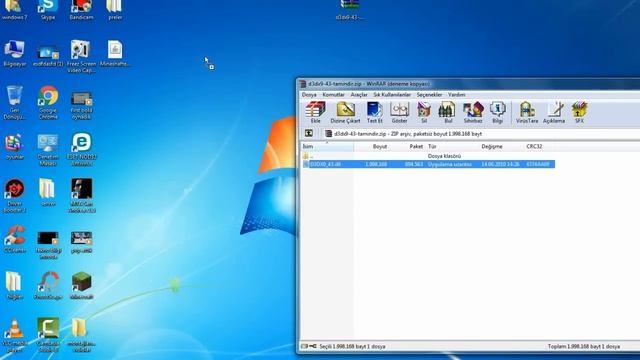Select the Google Chrome desktop shortcut

point(48,103)
